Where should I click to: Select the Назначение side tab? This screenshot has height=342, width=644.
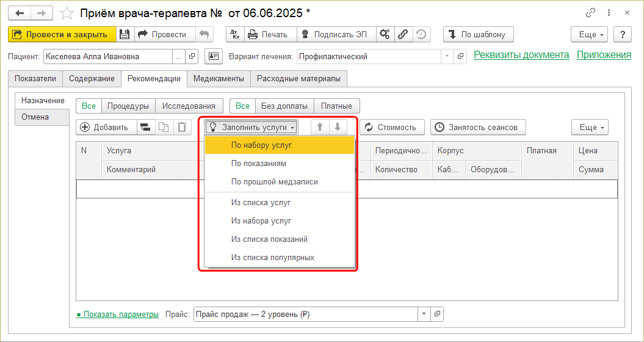[x=43, y=101]
